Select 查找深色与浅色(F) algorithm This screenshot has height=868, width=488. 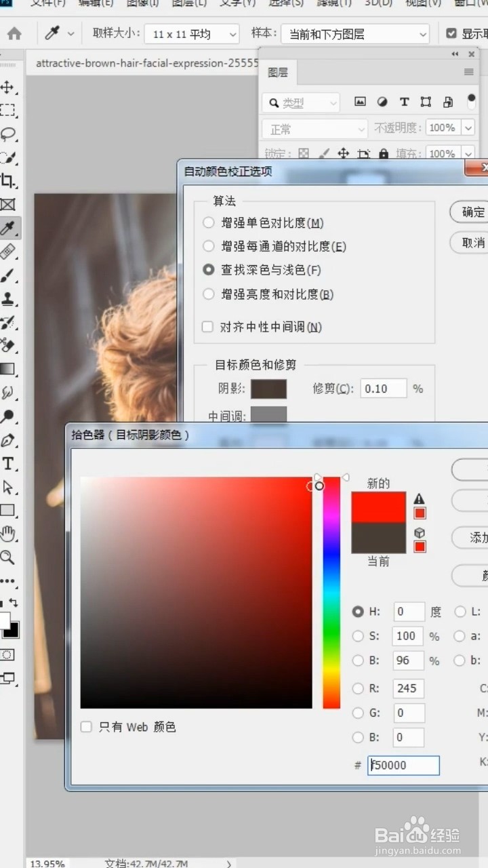coord(209,270)
